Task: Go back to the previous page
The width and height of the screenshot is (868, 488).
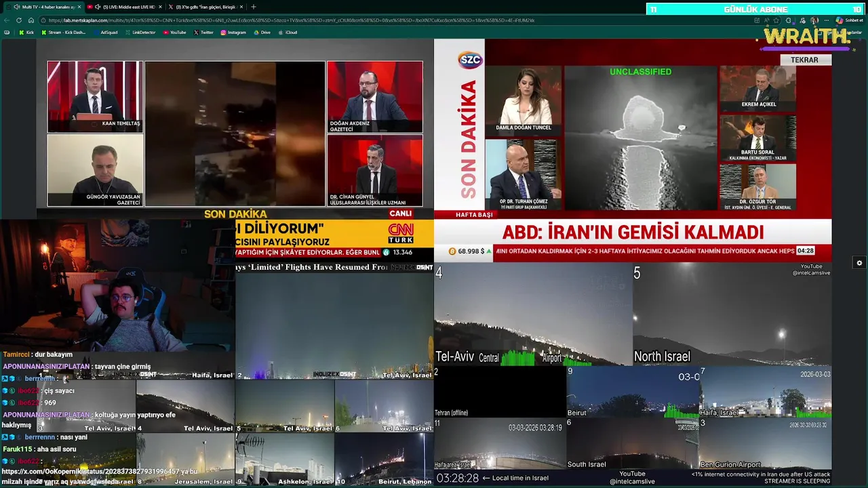Action: click(7, 20)
